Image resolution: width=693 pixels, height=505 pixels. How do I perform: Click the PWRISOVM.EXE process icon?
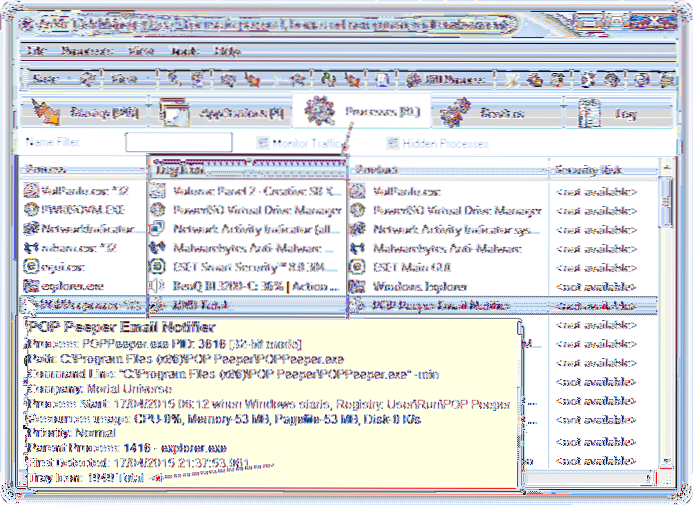pos(31,209)
